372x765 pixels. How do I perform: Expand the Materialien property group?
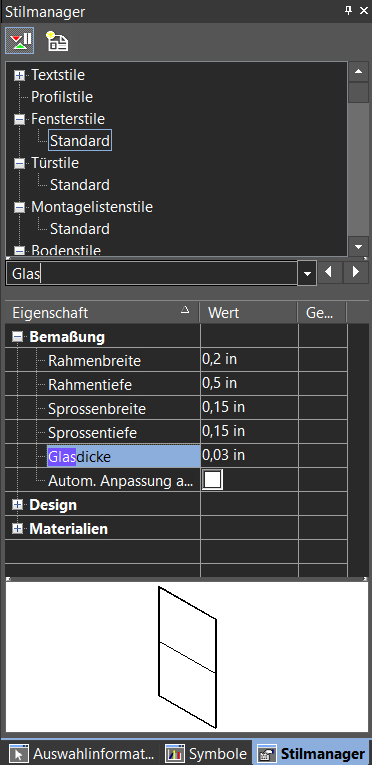18,529
